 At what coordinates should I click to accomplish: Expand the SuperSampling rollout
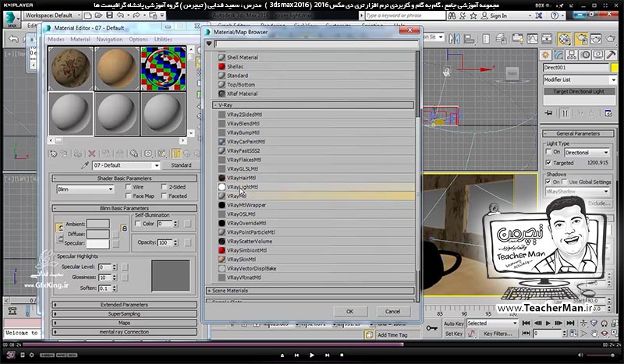pos(124,314)
